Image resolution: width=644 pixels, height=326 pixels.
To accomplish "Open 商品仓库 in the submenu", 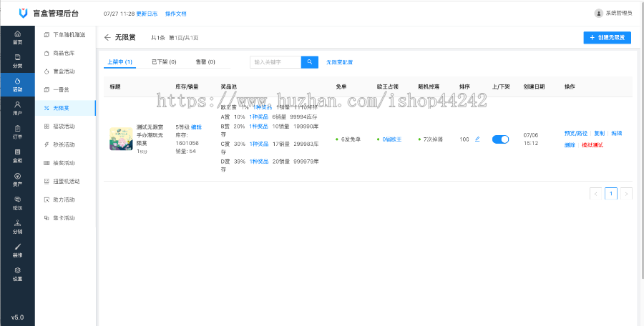I will [65, 54].
